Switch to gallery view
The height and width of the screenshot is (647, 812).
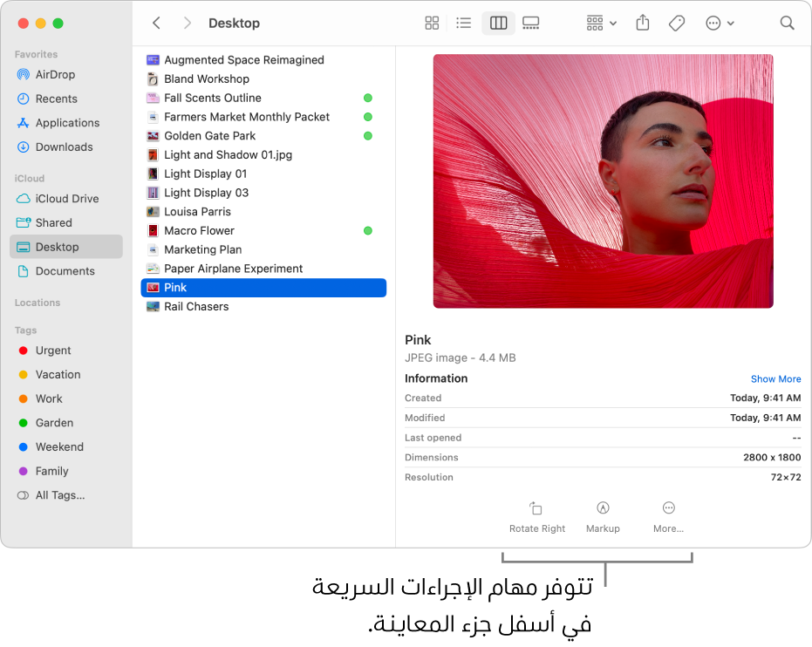(530, 23)
